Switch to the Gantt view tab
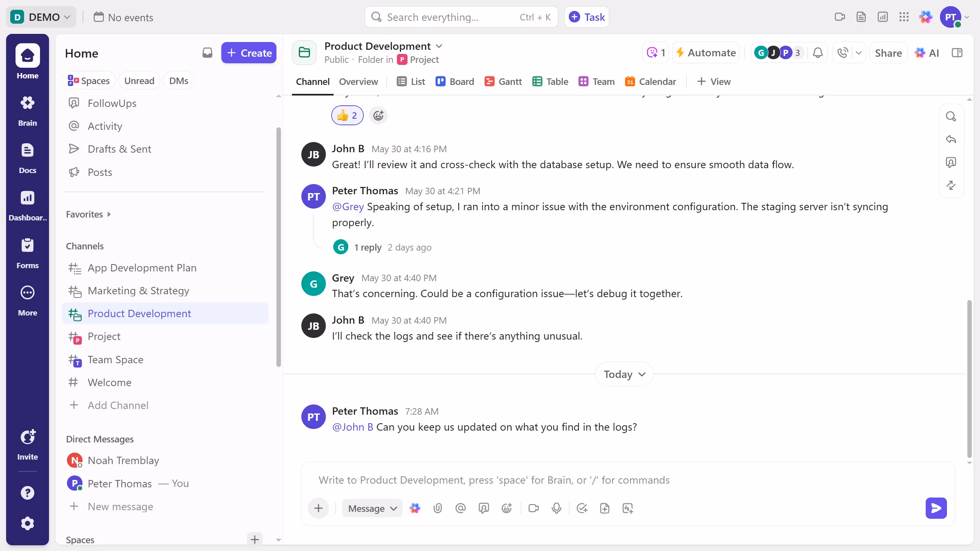980x551 pixels. pos(503,81)
